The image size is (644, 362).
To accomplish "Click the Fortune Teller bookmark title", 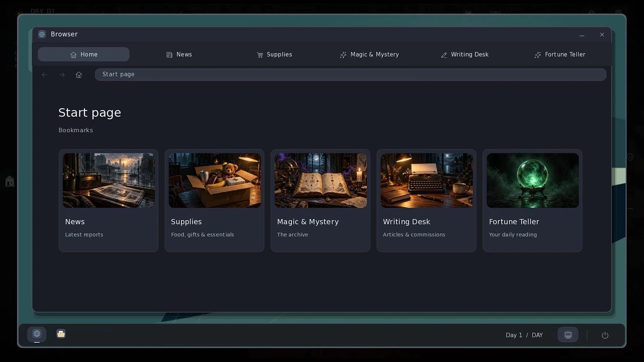I will pyautogui.click(x=514, y=222).
